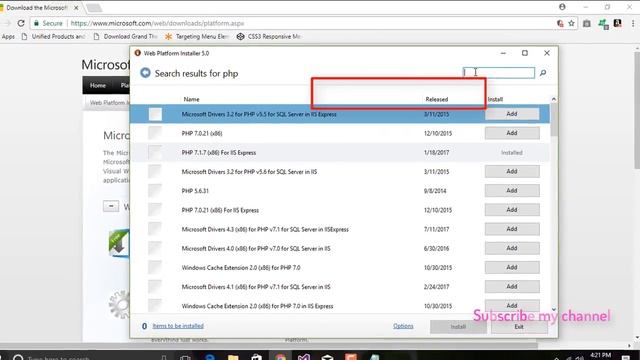Open CSS3 Responsive bookmark

click(269, 36)
